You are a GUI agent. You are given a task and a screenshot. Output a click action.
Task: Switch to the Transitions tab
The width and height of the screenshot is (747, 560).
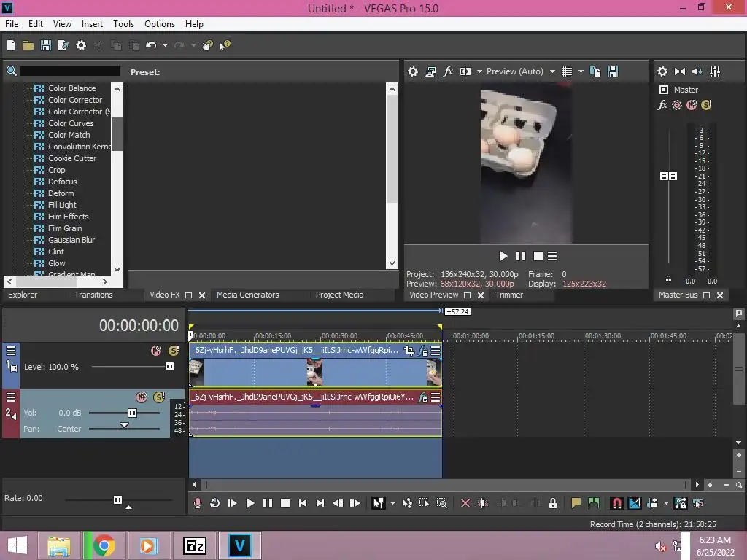pyautogui.click(x=93, y=295)
